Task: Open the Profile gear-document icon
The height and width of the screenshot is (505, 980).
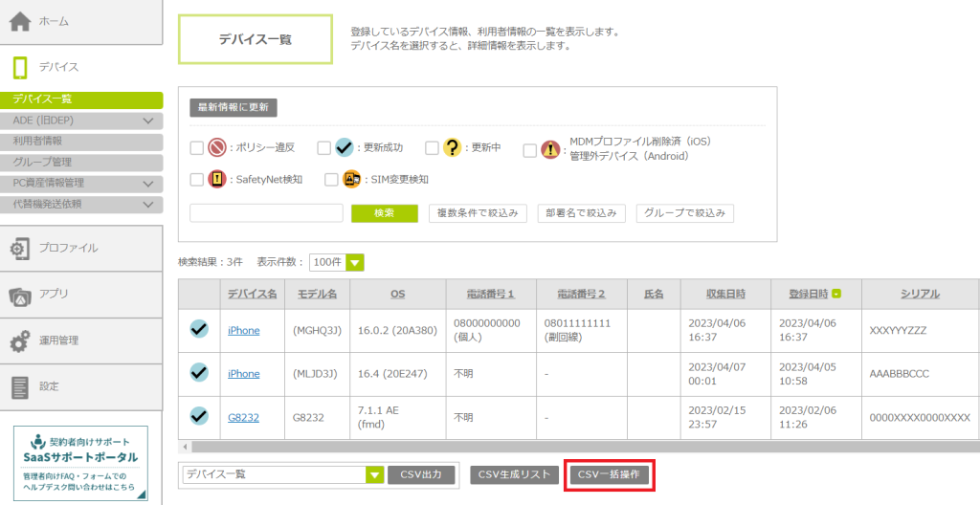Action: coord(20,249)
